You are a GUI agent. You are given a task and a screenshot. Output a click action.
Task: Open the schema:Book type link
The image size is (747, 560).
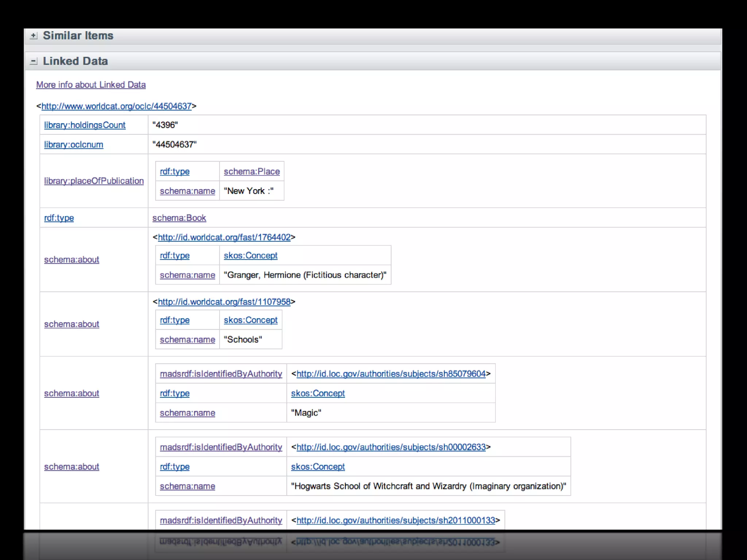tap(179, 218)
